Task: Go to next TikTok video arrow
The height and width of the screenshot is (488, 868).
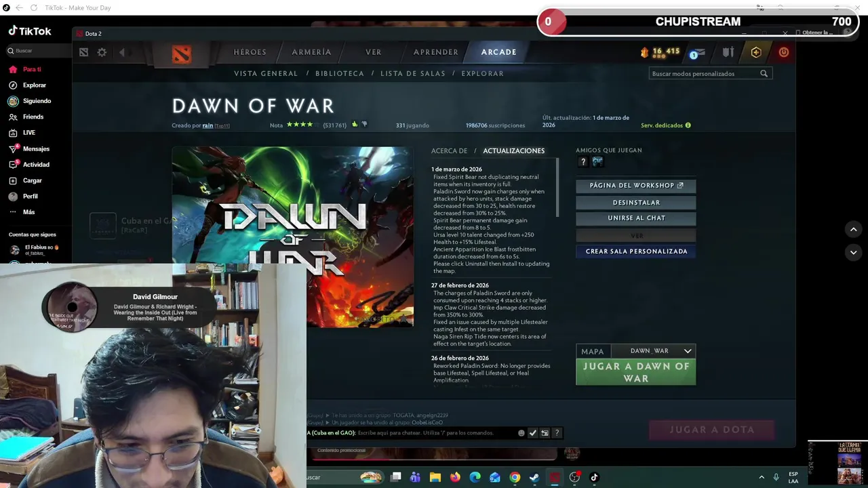Action: point(853,252)
